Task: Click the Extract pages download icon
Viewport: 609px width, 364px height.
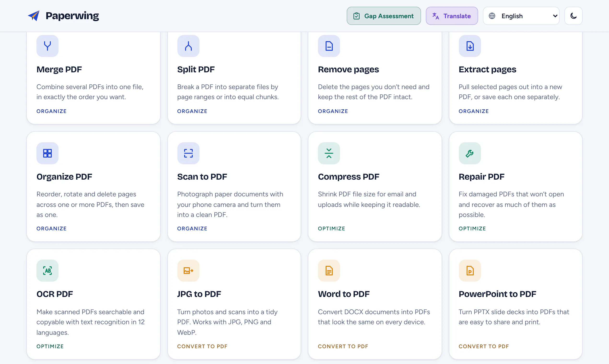Action: click(x=470, y=46)
